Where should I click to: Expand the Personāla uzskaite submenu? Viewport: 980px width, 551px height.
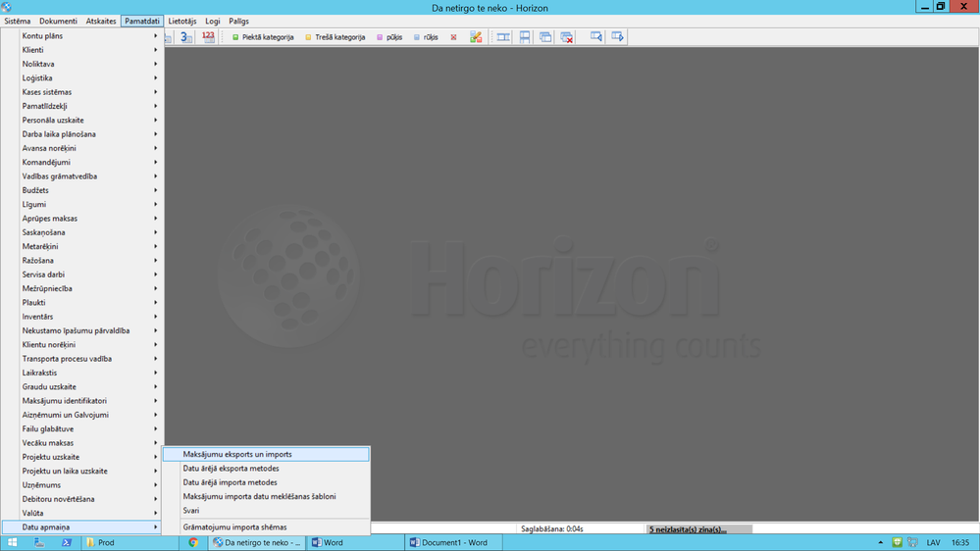pos(81,120)
